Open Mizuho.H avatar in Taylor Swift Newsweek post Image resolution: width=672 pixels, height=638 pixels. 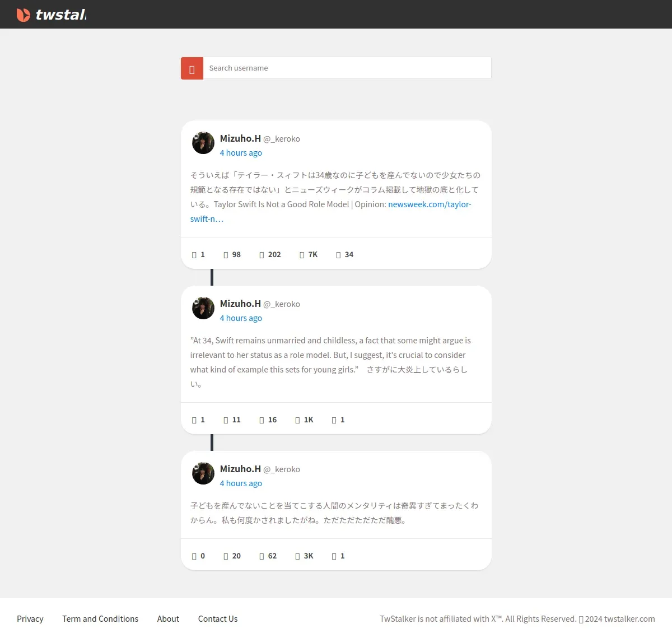[x=203, y=143]
